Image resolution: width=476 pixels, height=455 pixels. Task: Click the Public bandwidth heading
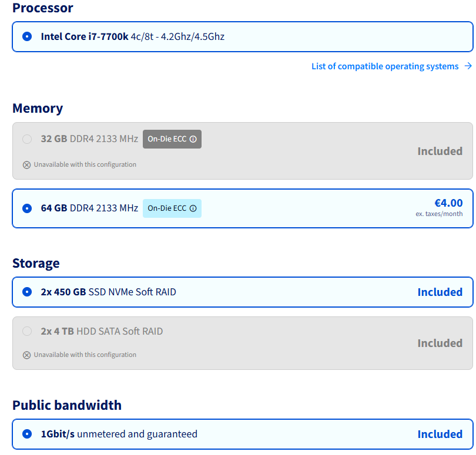point(67,405)
